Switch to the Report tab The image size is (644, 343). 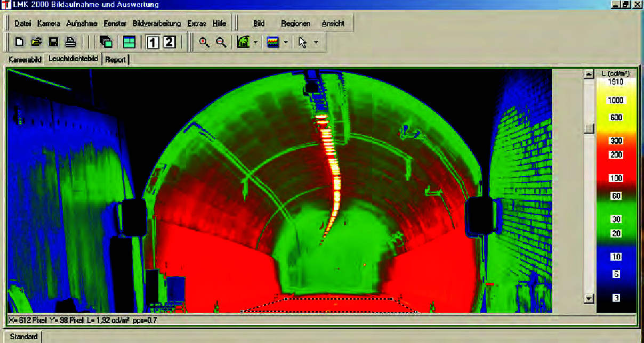(x=115, y=60)
